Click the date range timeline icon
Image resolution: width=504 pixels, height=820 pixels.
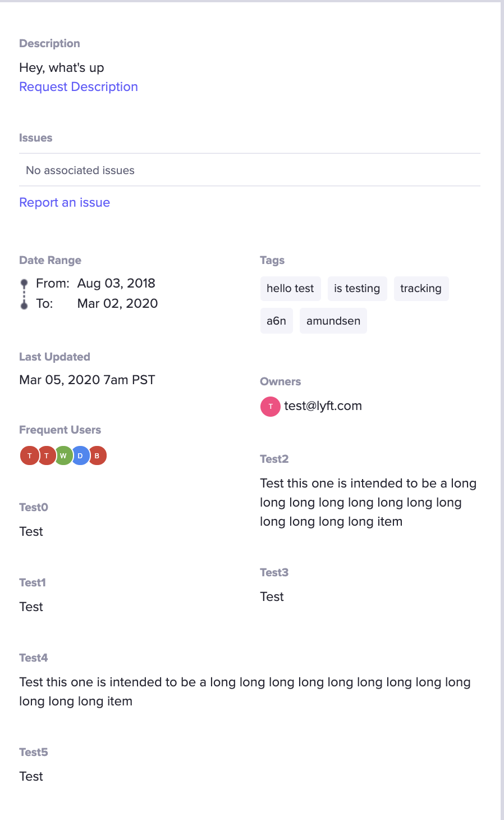click(24, 294)
